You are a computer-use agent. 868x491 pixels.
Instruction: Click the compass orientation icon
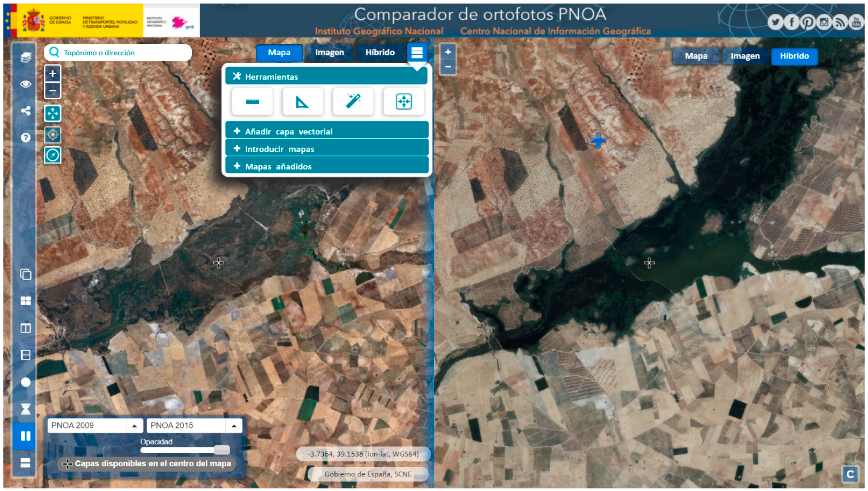point(52,155)
